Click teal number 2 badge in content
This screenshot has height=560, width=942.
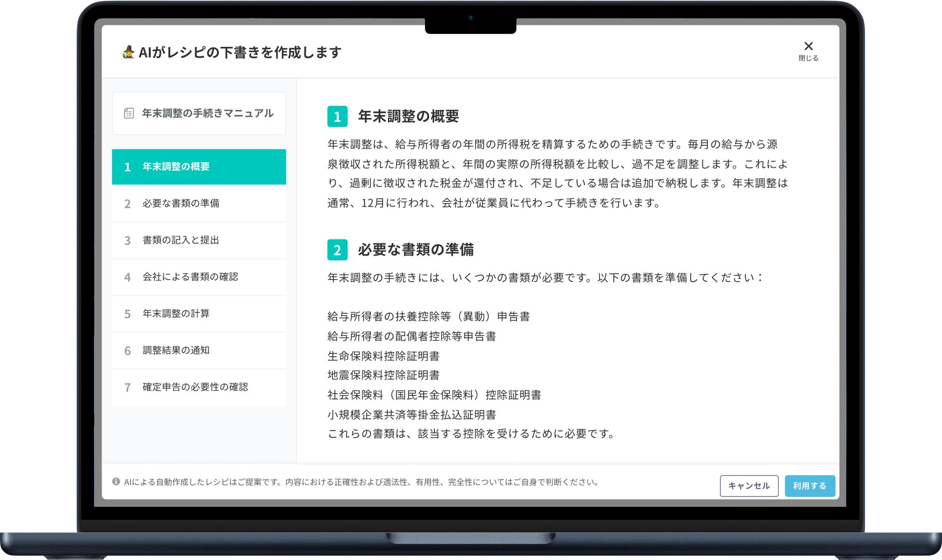[337, 250]
